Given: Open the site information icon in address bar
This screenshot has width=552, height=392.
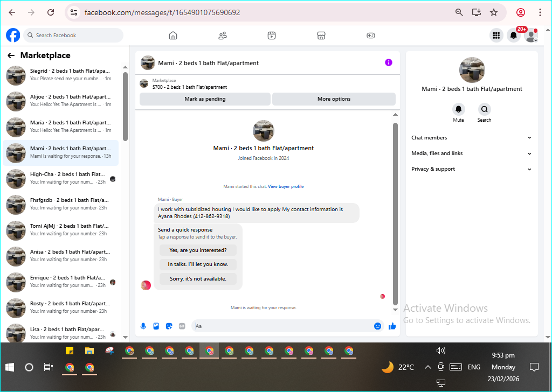Looking at the screenshot, I should tap(74, 13).
